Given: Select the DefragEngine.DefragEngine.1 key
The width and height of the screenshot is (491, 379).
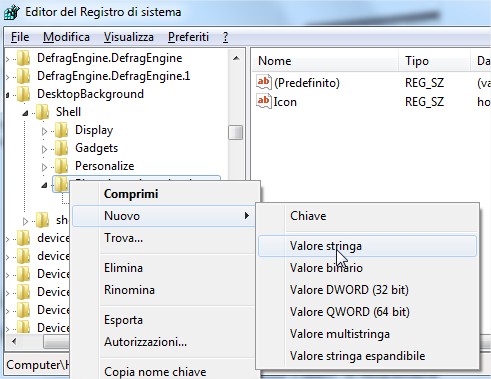Looking at the screenshot, I should (x=114, y=76).
